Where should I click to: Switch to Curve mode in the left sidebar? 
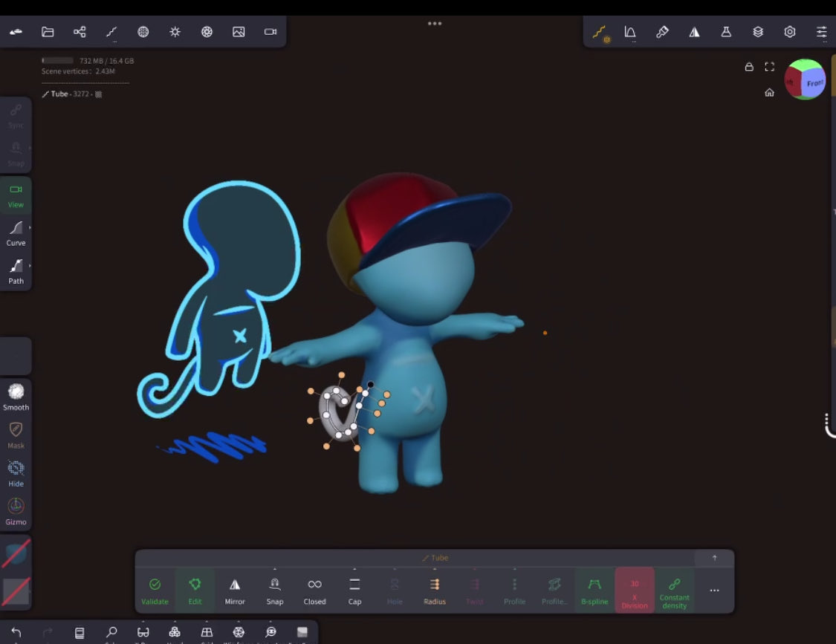tap(16, 233)
